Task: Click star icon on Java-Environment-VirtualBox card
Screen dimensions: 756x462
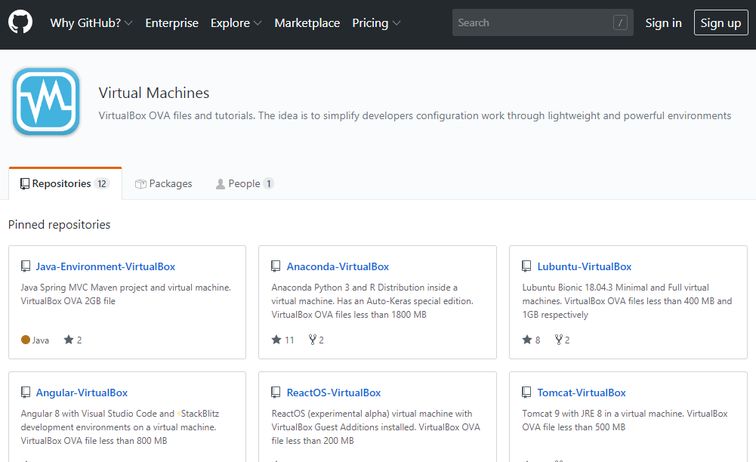Action: (69, 340)
